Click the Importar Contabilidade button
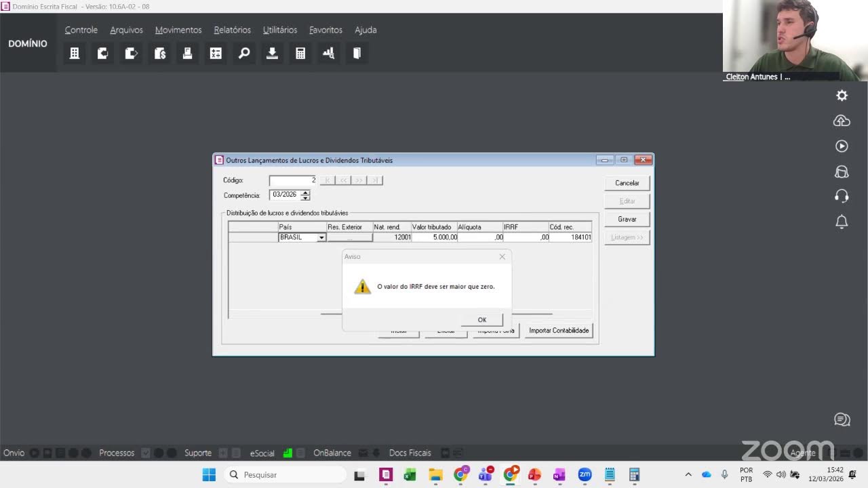 (x=559, y=330)
